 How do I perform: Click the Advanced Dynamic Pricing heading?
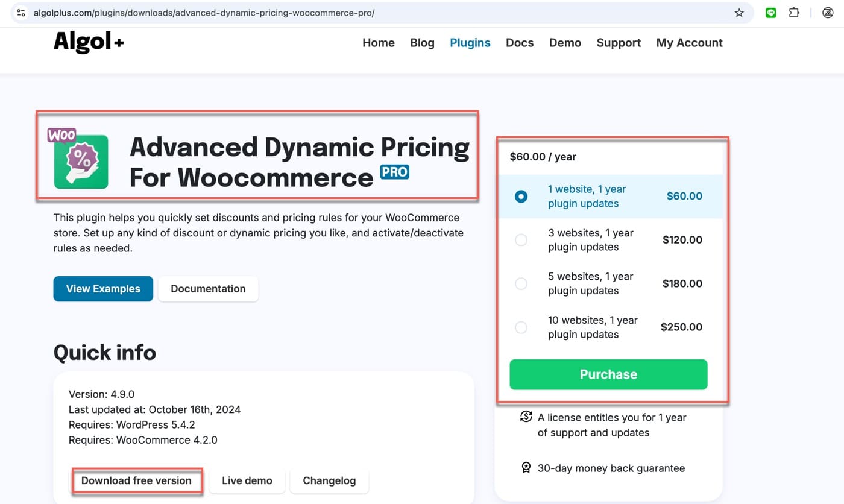[x=300, y=162]
